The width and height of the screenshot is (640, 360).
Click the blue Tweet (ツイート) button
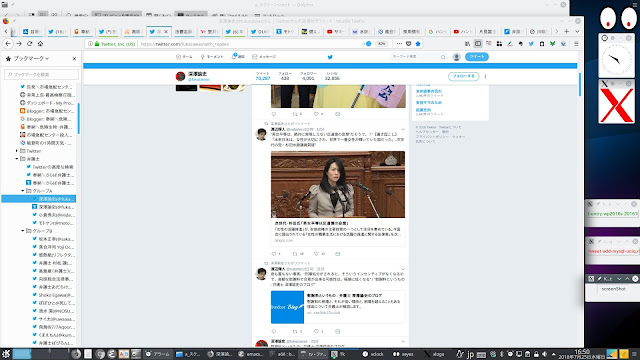point(477,57)
